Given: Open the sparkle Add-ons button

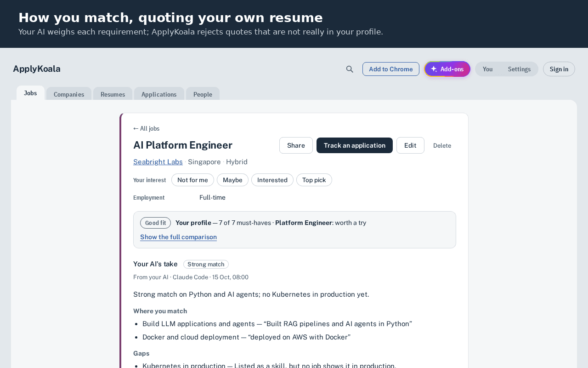Looking at the screenshot, I should (x=447, y=69).
